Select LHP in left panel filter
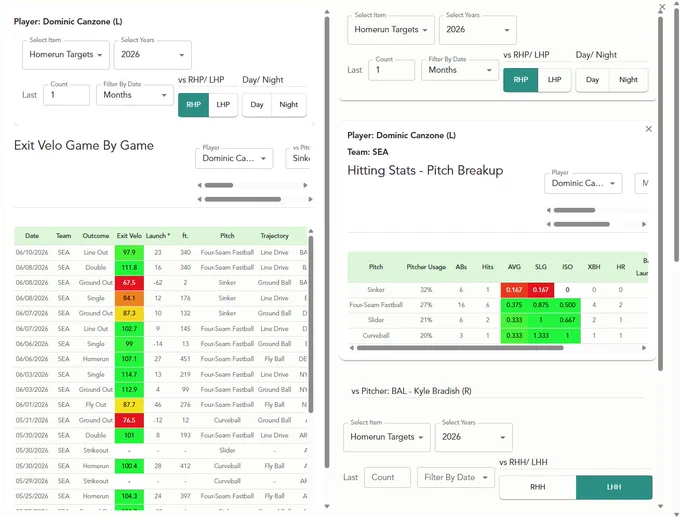680x517 pixels. coord(223,105)
